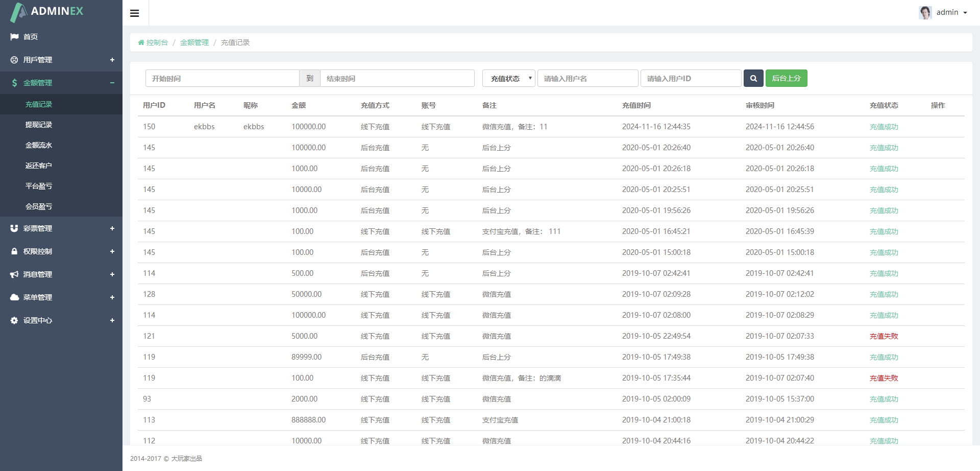Image resolution: width=980 pixels, height=471 pixels.
Task: Expand 用戶管理 plus sign
Action: tap(112, 60)
